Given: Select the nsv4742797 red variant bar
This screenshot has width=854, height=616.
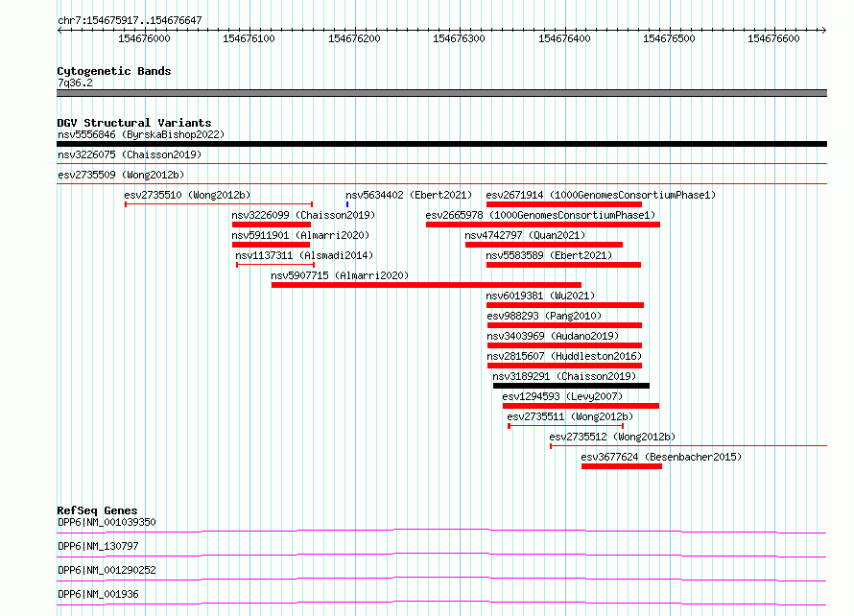Looking at the screenshot, I should pos(544,245).
